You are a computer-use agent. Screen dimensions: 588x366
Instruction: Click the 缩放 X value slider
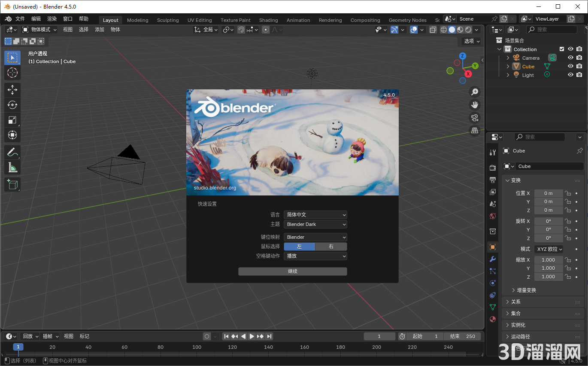click(549, 259)
